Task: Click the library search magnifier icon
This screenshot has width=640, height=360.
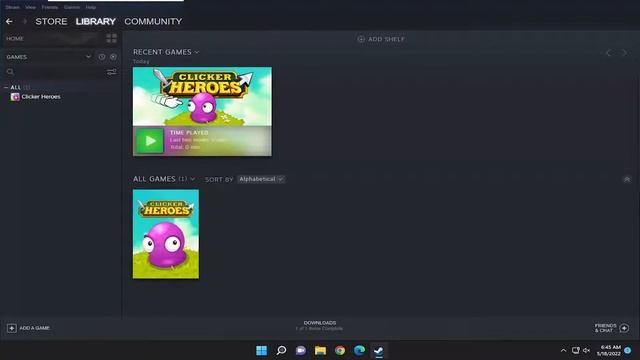Action: pyautogui.click(x=10, y=72)
